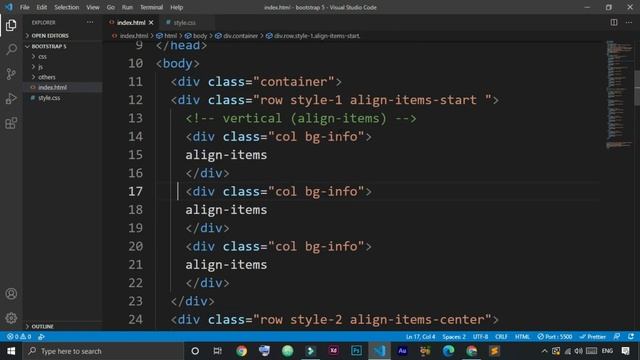Open the File menu
This screenshot has height=360, width=640.
point(24,7)
